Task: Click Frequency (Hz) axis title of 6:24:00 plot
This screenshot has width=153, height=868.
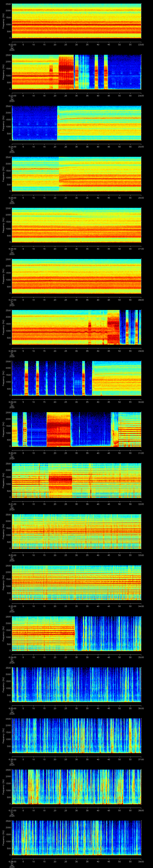Action: point(3,123)
